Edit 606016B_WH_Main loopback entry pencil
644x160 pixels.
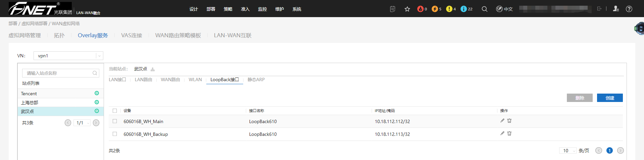(x=502, y=121)
